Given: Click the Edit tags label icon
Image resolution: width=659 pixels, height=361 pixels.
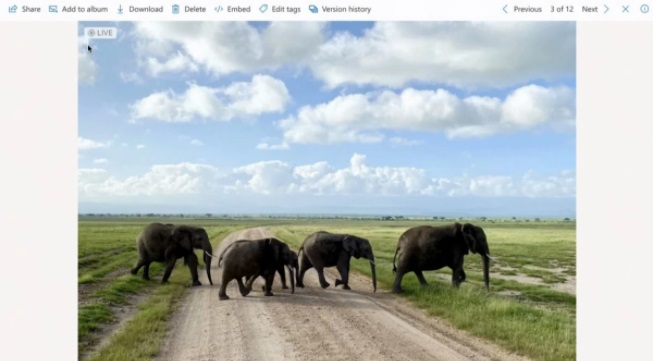Looking at the screenshot, I should click(x=263, y=9).
